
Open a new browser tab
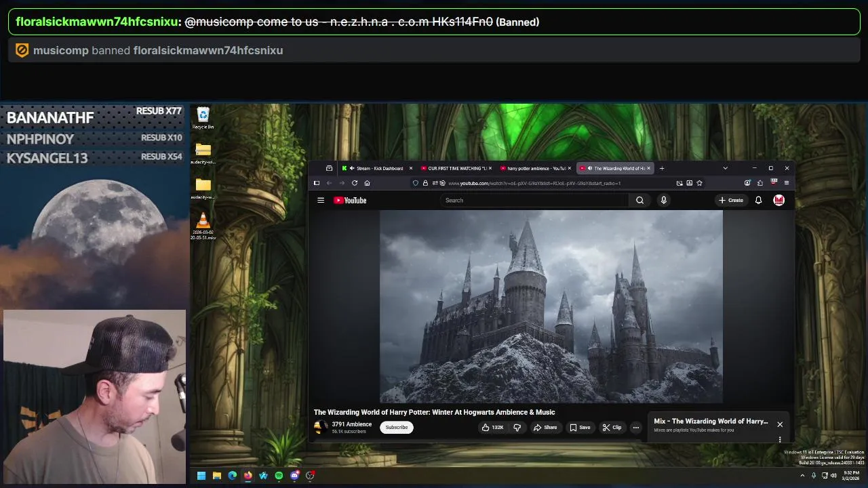point(662,168)
